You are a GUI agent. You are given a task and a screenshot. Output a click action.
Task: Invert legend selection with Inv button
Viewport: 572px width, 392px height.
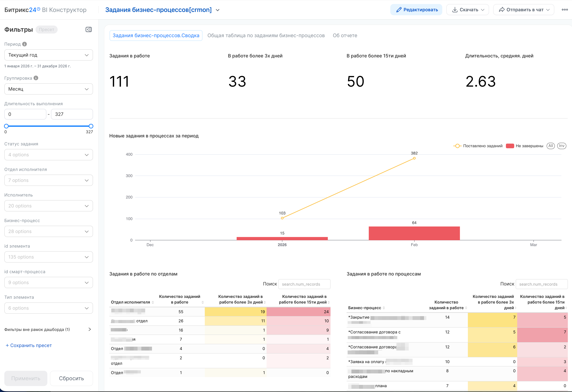click(562, 146)
